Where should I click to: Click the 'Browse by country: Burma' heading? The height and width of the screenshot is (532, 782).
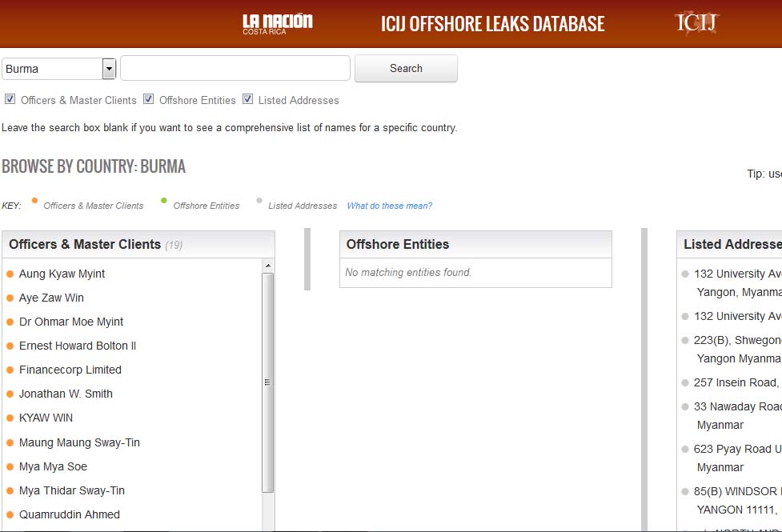94,166
